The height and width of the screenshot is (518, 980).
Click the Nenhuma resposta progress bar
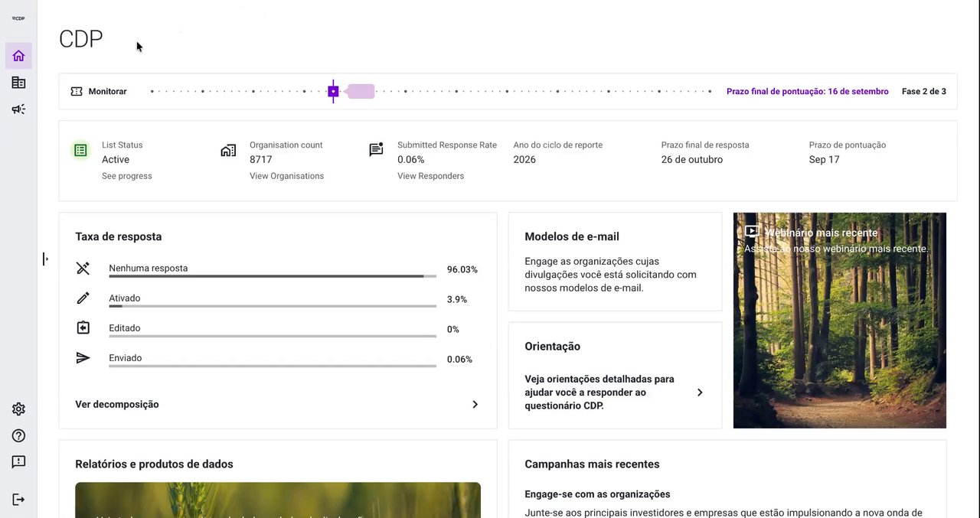[273, 276]
